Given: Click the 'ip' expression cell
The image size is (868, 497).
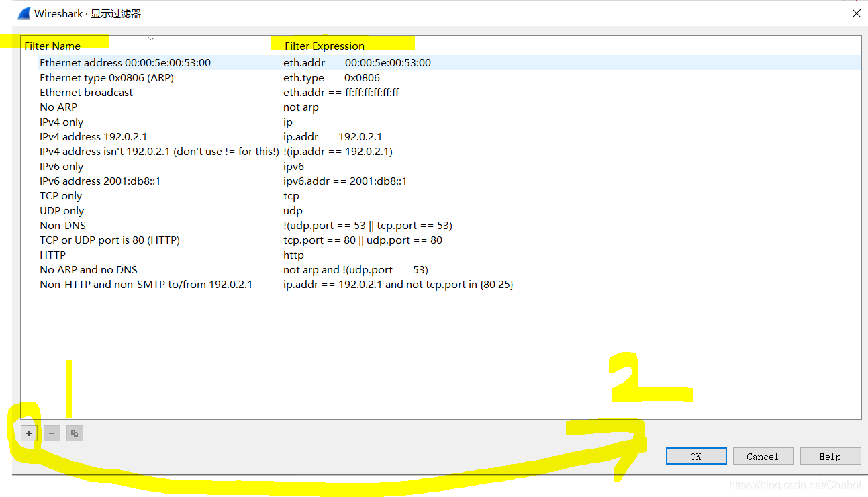Looking at the screenshot, I should click(x=288, y=122).
